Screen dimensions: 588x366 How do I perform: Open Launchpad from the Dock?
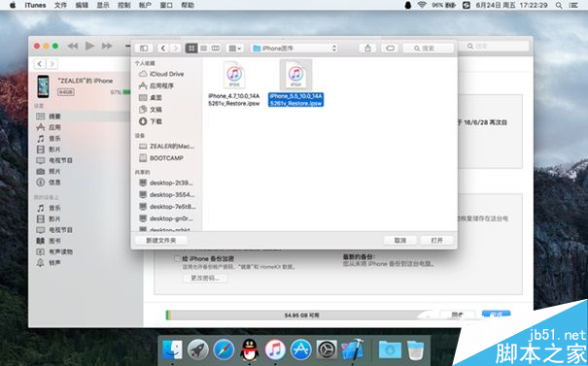point(198,349)
